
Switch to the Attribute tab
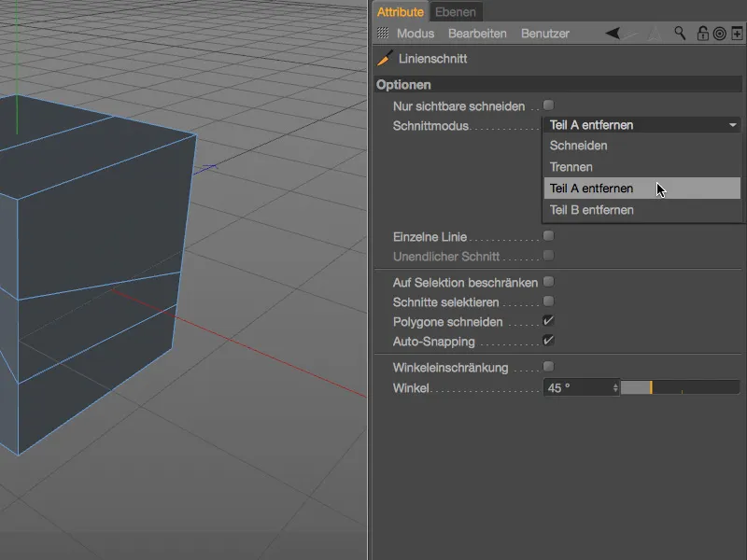tap(401, 12)
